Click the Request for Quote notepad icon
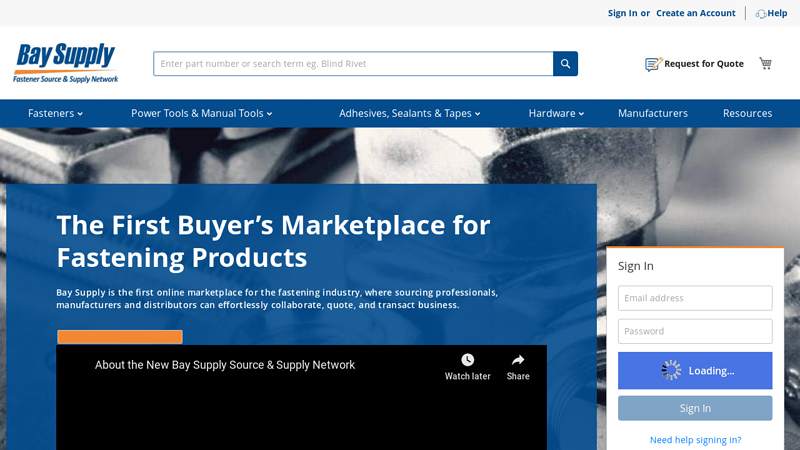The height and width of the screenshot is (450, 800). (653, 64)
